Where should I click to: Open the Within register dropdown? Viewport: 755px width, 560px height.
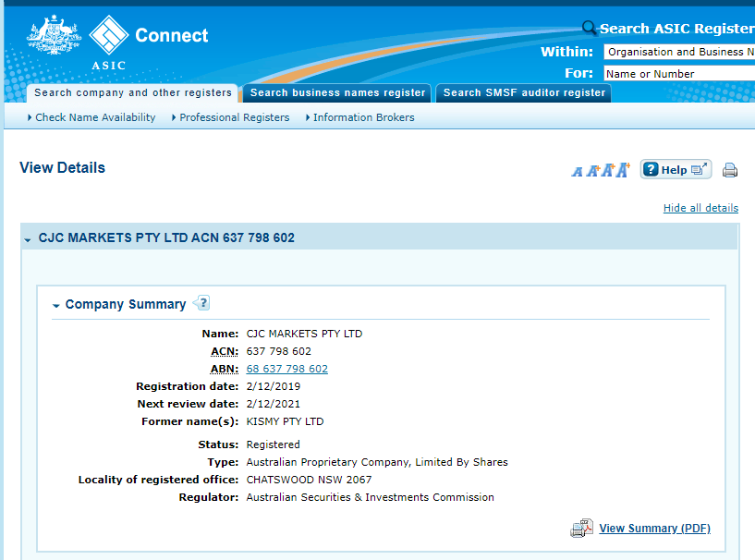679,52
